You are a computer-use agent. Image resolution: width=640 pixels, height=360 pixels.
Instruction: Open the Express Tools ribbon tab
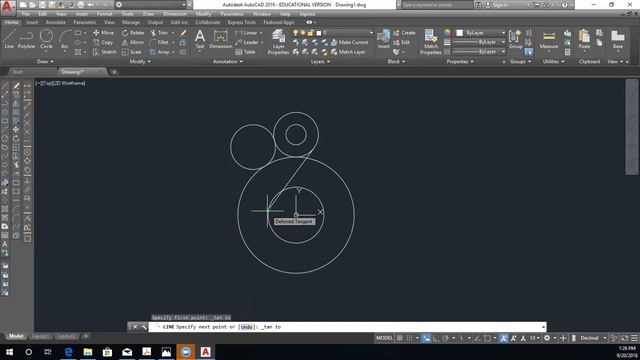tap(242, 22)
